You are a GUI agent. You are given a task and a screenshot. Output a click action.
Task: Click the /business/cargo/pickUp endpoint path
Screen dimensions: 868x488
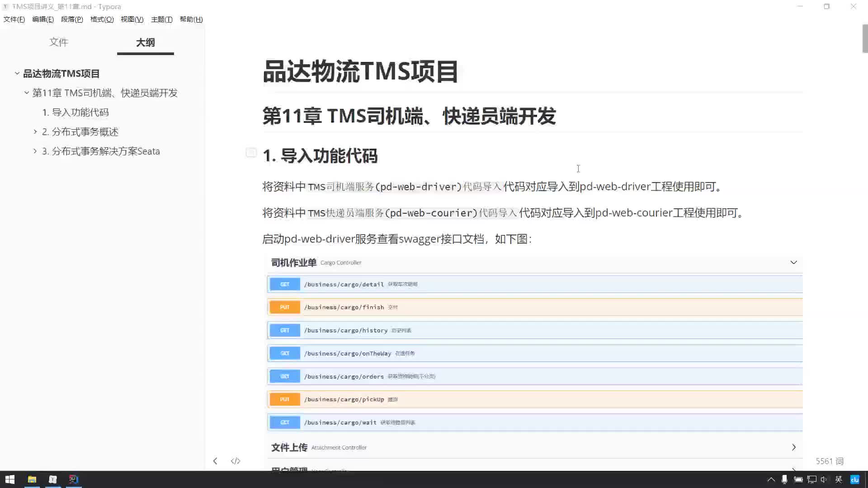344,399
